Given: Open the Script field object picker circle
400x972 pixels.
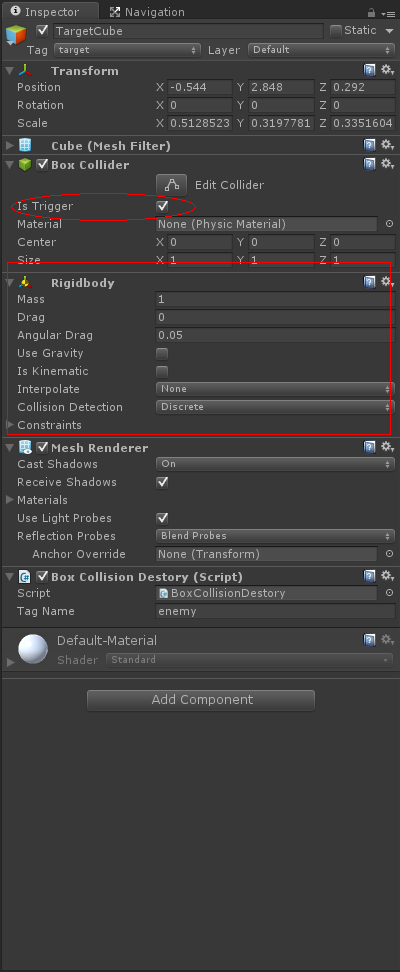Looking at the screenshot, I should point(389,593).
